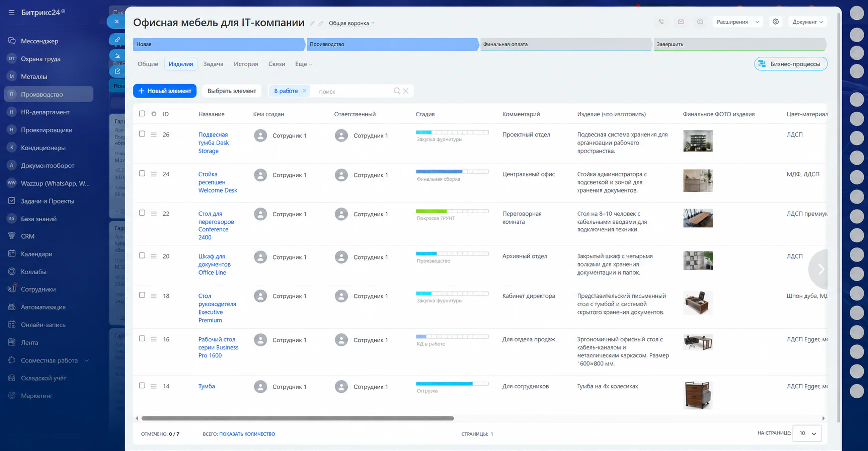This screenshot has height=451, width=868.
Task: Click the Показать количество link
Action: (x=247, y=434)
